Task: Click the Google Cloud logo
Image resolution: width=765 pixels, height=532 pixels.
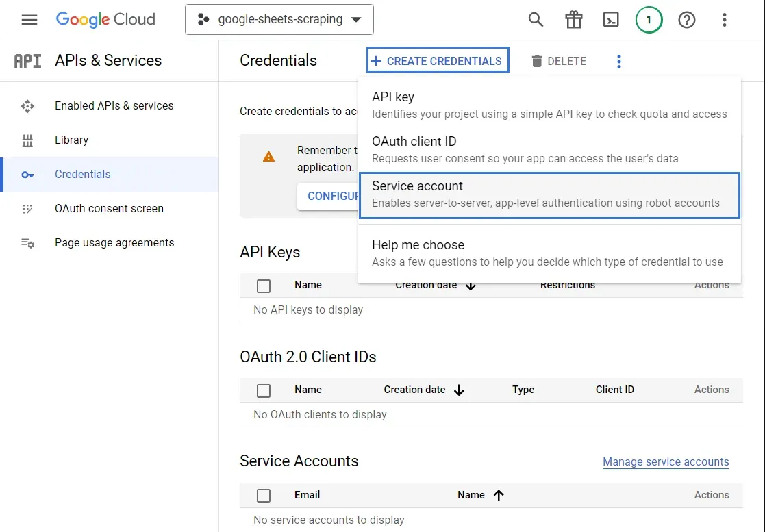Action: (105, 19)
